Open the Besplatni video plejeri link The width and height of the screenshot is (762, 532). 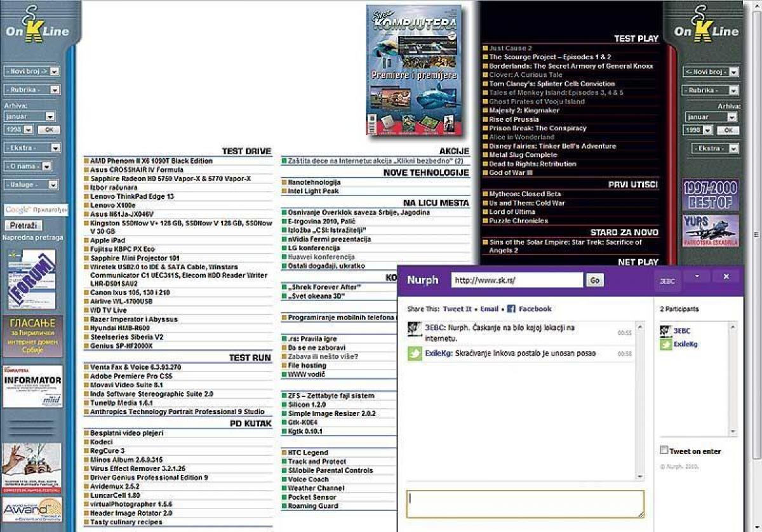(127, 433)
